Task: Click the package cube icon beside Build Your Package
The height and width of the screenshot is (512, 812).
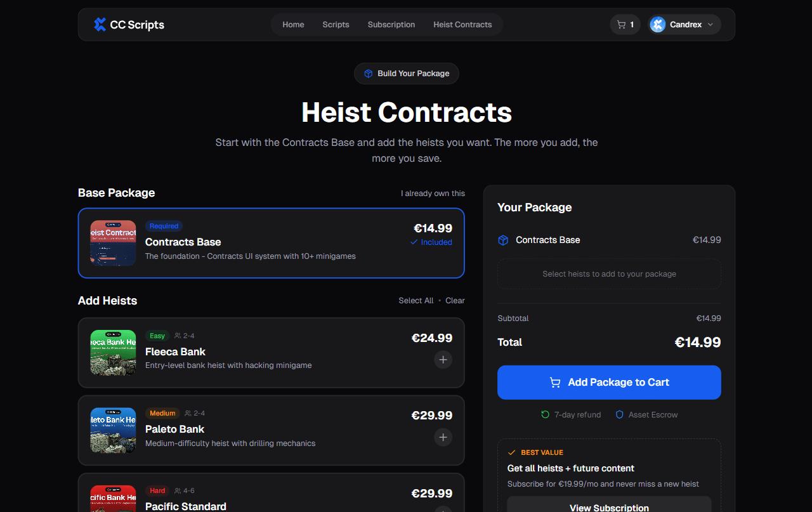Action: [x=368, y=74]
